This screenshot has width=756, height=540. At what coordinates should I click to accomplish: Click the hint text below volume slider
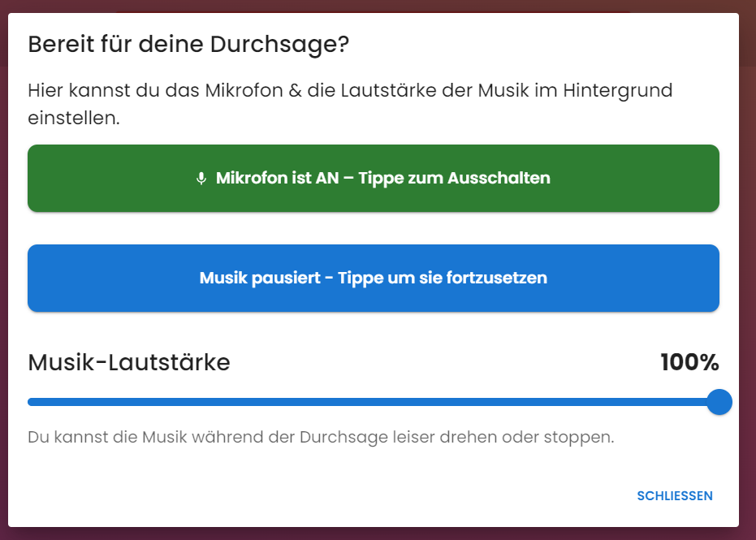pos(321,437)
